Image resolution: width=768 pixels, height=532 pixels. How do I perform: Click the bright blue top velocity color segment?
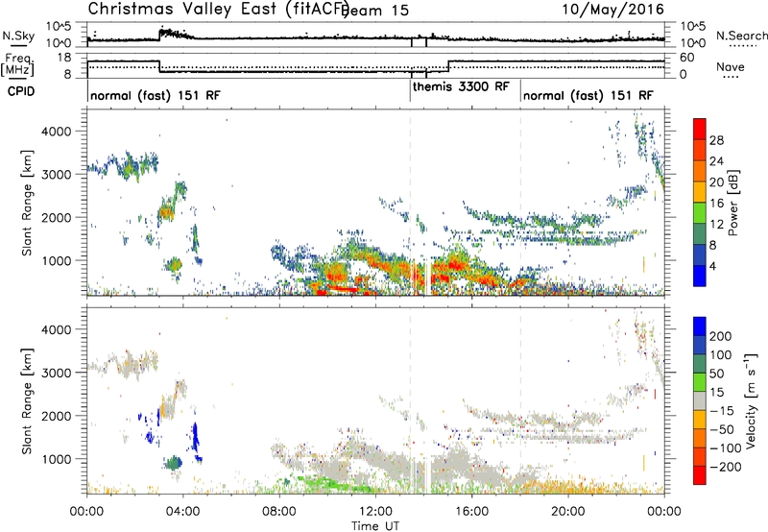(700, 326)
